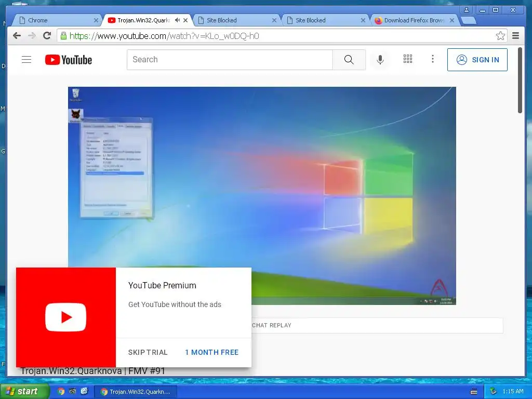Click the video player area
Image resolution: width=532 pixels, height=399 pixels.
[x=262, y=196]
